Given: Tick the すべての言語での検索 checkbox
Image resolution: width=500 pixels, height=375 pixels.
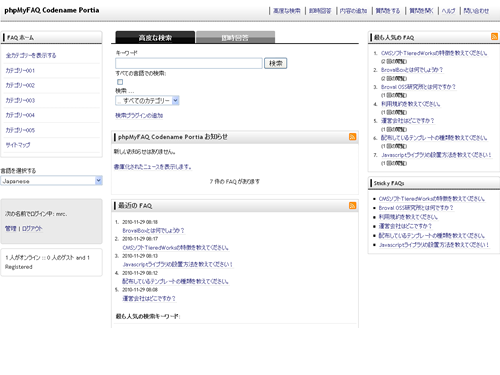Looking at the screenshot, I should pyautogui.click(x=120, y=82).
